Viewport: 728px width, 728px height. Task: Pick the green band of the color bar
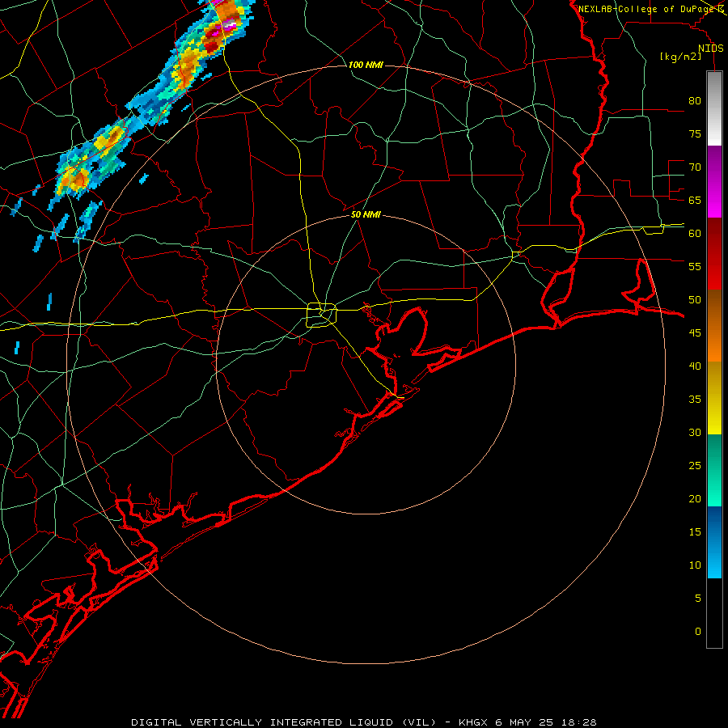point(714,470)
